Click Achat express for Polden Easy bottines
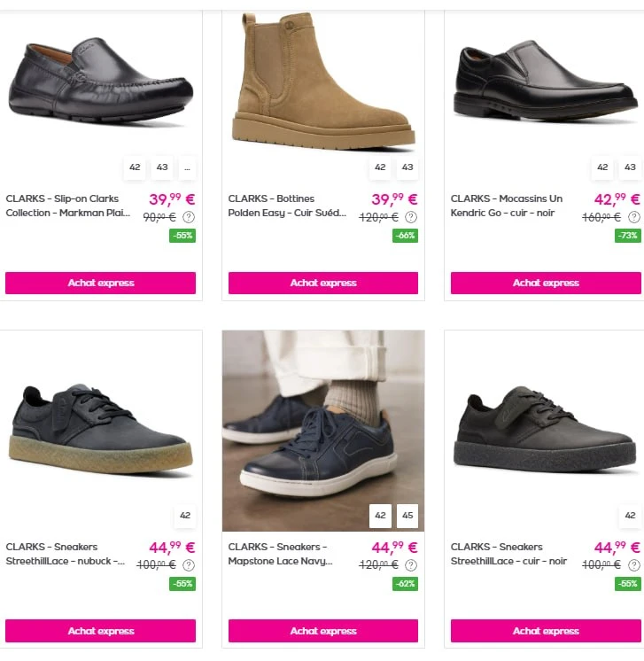Screen dimensions: 644x661 click(x=323, y=283)
